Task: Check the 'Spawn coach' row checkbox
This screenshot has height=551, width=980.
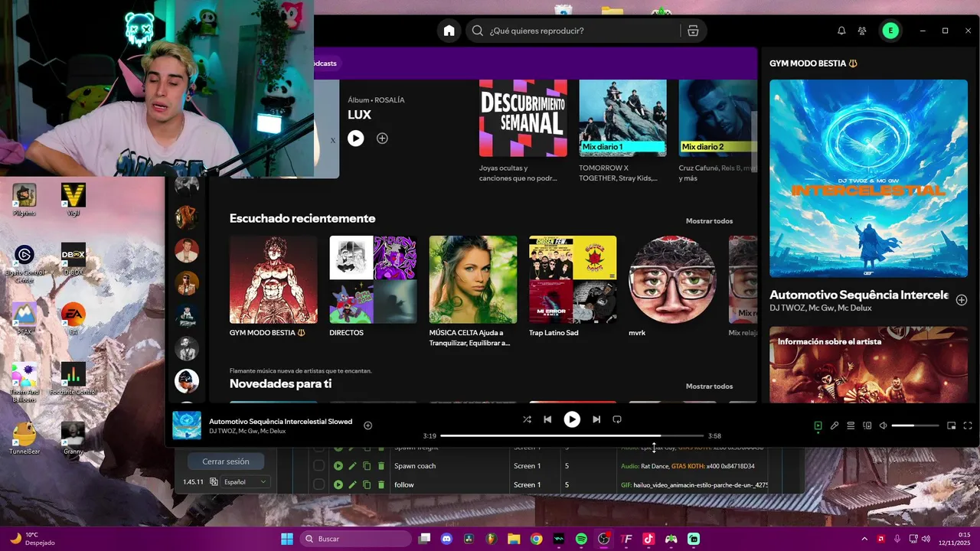Action: pyautogui.click(x=318, y=466)
